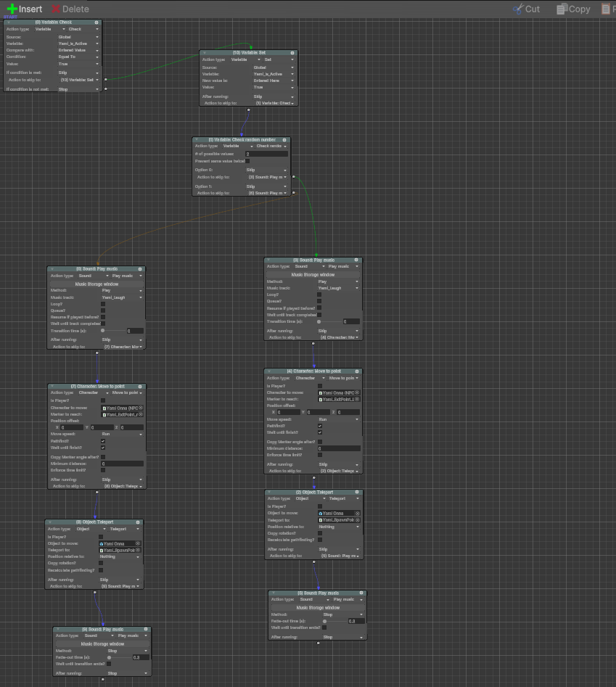Collapse the (3) Sound: Play music node
The height and width of the screenshot is (687, 616).
pyautogui.click(x=268, y=260)
